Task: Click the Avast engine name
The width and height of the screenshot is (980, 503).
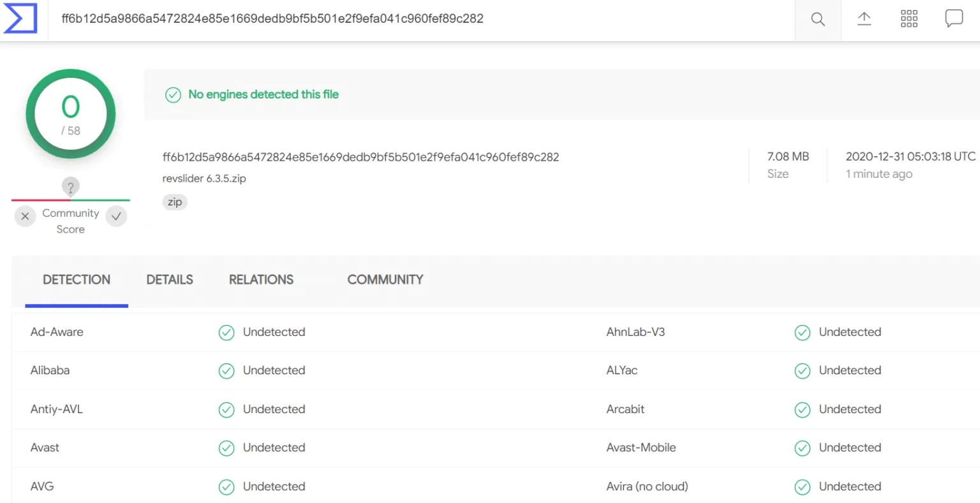Action: pyautogui.click(x=45, y=448)
